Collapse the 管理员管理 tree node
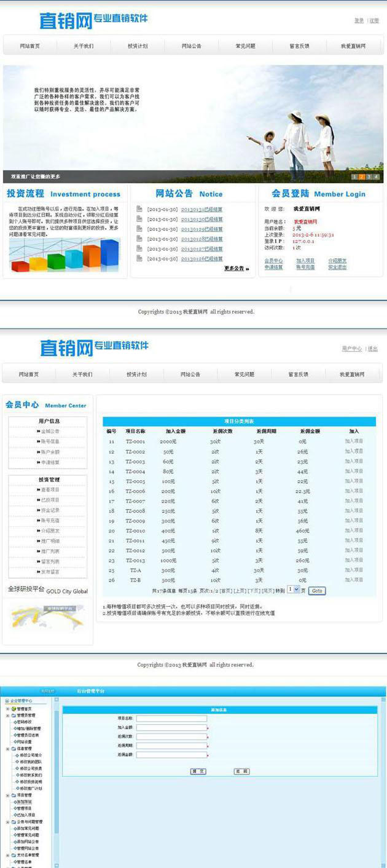The image size is (387, 868). (x=7, y=715)
